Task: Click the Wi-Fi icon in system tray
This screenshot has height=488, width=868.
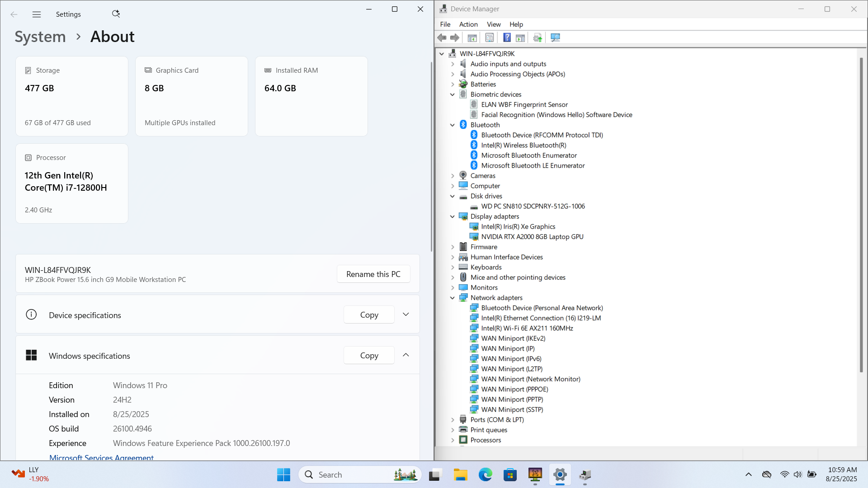Action: click(x=784, y=474)
